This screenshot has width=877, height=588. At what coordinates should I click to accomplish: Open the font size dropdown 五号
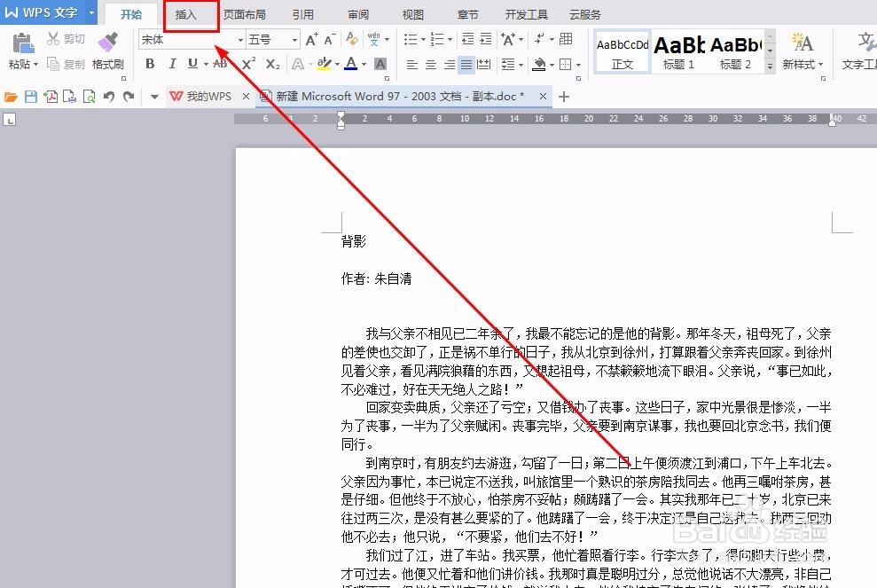(294, 40)
